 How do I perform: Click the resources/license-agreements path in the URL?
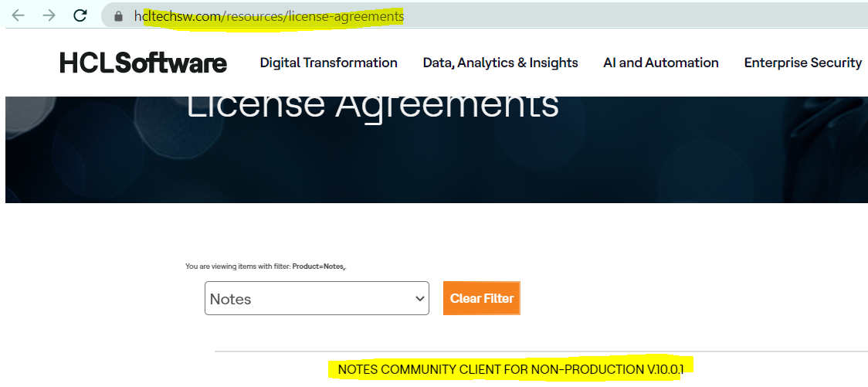pyautogui.click(x=314, y=16)
